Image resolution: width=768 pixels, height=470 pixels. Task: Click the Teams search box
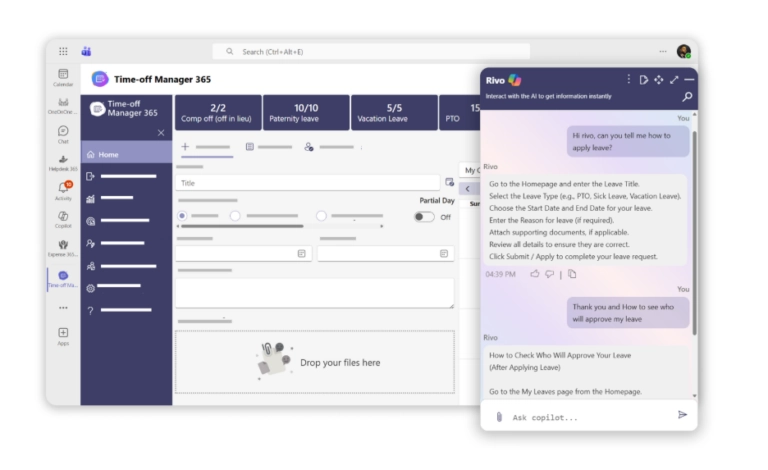pos(371,51)
